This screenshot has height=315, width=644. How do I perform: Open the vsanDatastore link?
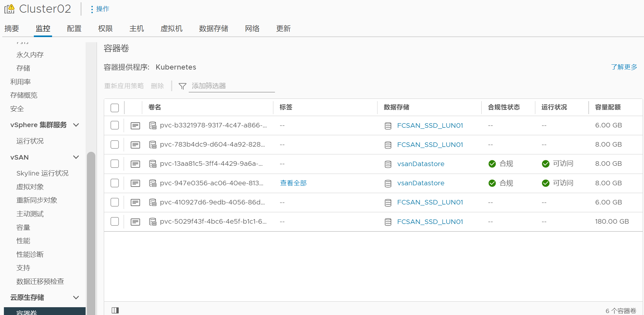[x=420, y=164]
